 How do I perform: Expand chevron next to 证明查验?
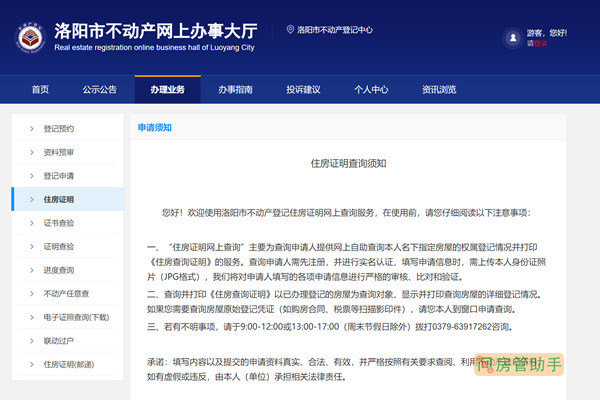click(32, 247)
